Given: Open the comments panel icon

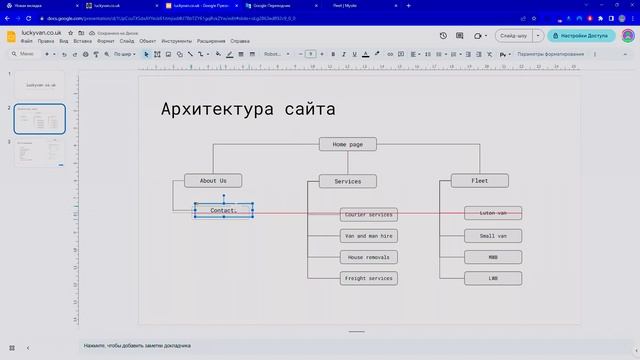Looking at the screenshot, I should coord(460,36).
